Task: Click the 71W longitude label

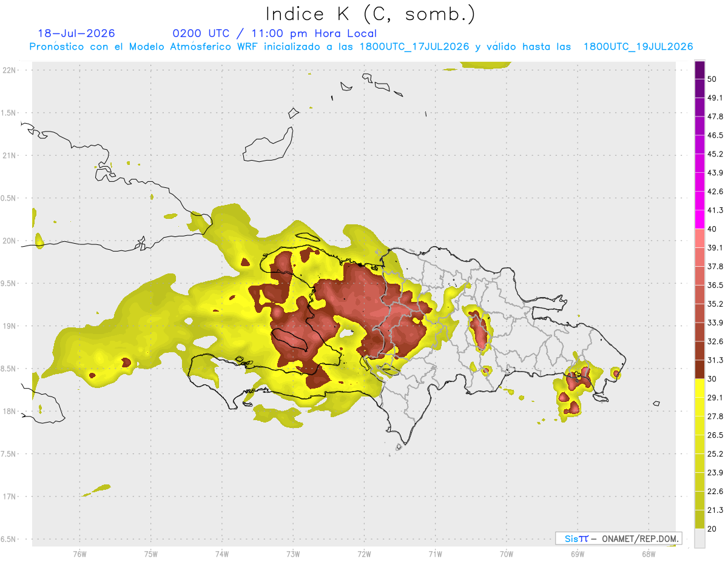Action: [435, 554]
